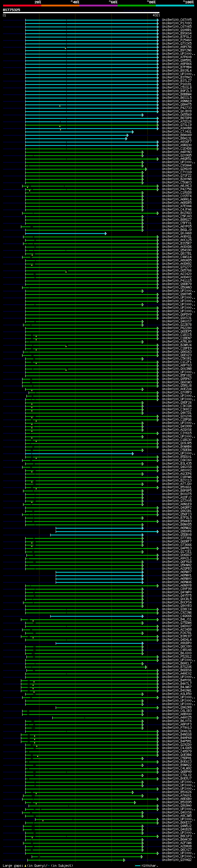
Task: Open the UniRef100_B9FZL3 hit entry
Action: click(x=177, y=91)
